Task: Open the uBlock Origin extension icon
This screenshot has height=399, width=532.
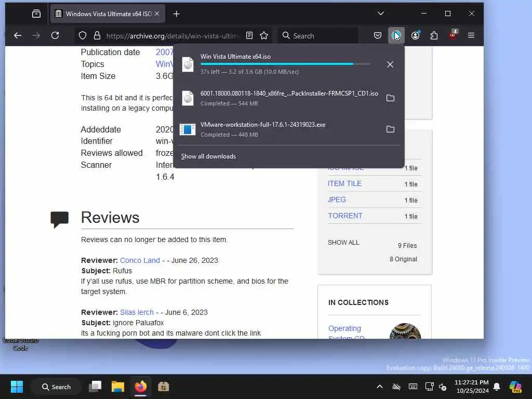Action: tap(453, 34)
